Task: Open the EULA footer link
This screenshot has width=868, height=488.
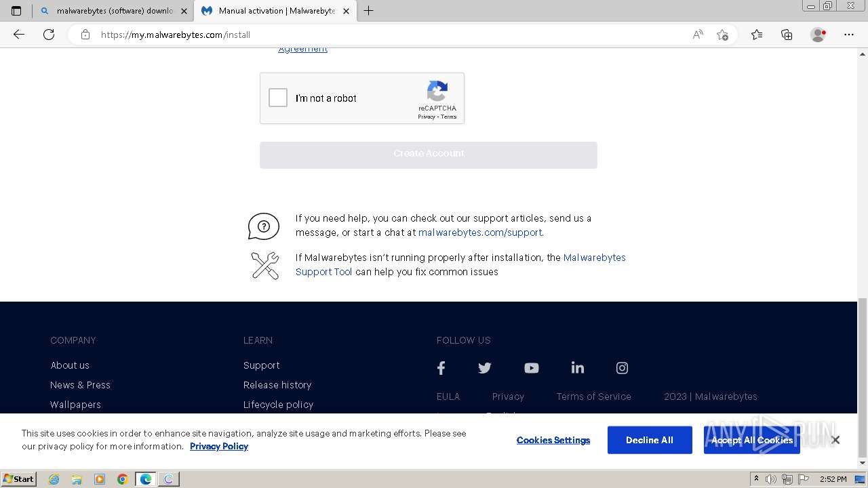Action: 448,396
